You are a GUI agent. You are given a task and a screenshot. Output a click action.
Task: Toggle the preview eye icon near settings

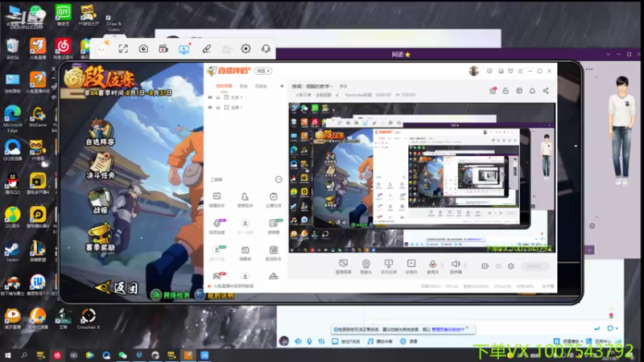(x=498, y=266)
